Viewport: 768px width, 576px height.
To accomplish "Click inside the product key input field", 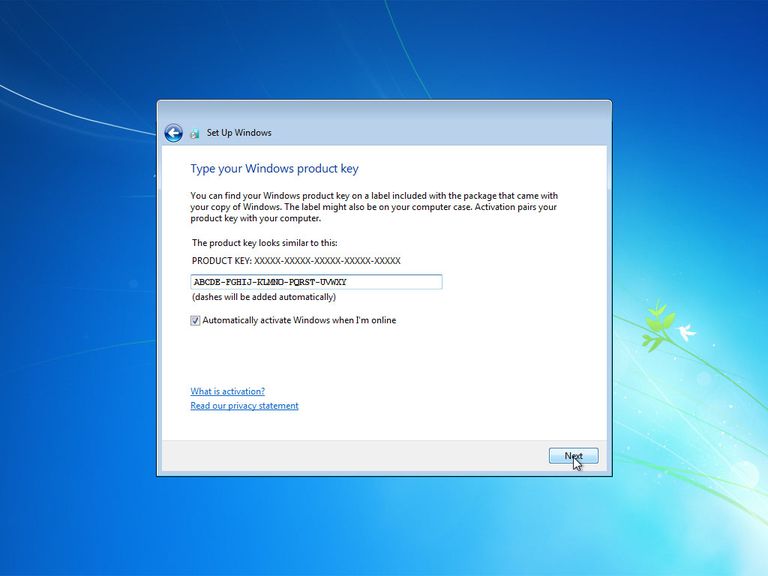I will [316, 282].
